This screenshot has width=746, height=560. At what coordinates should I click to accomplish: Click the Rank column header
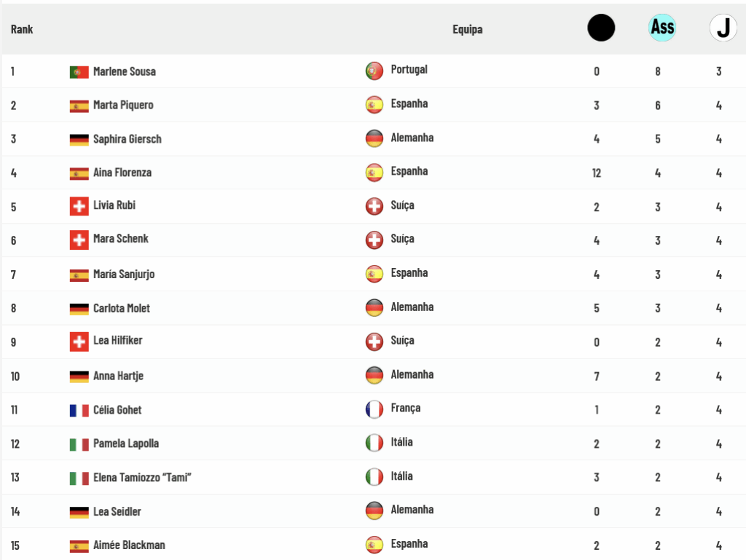click(22, 29)
